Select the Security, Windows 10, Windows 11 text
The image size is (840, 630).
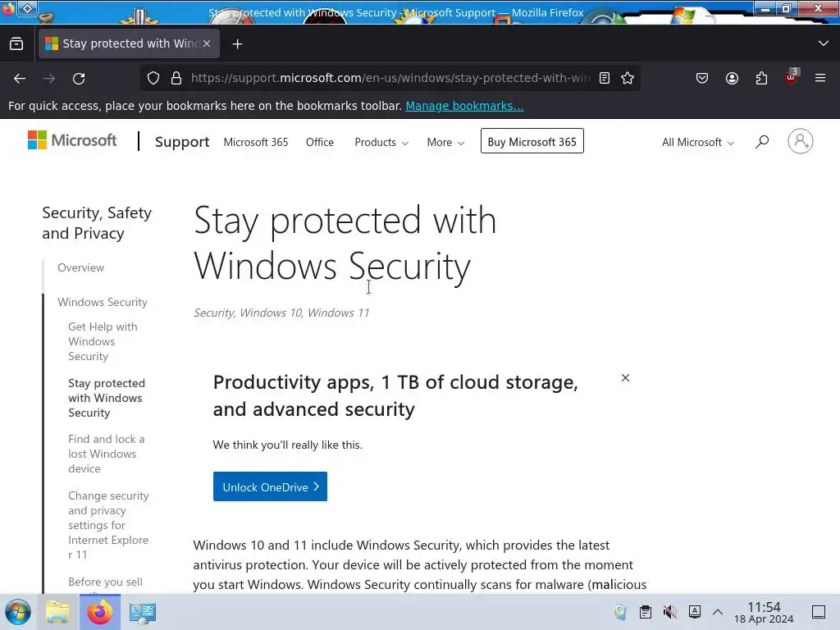[281, 313]
